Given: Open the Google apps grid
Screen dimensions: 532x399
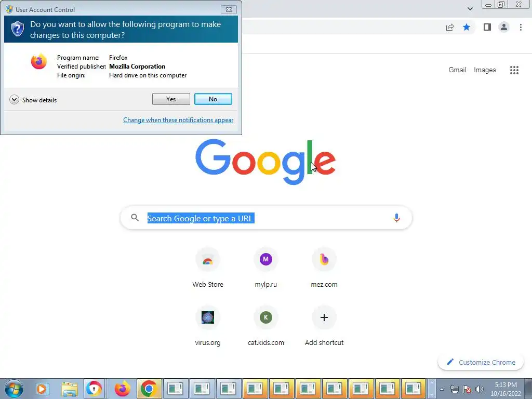Looking at the screenshot, I should coord(514,70).
